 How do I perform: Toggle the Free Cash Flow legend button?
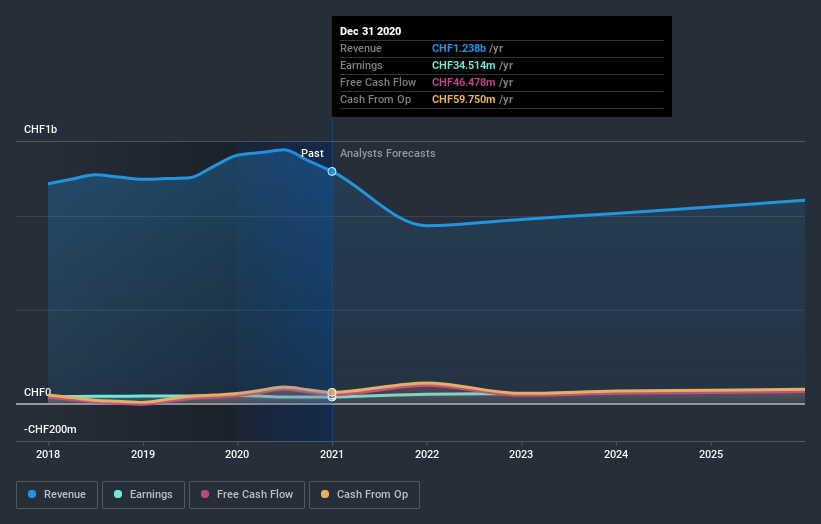tap(247, 495)
